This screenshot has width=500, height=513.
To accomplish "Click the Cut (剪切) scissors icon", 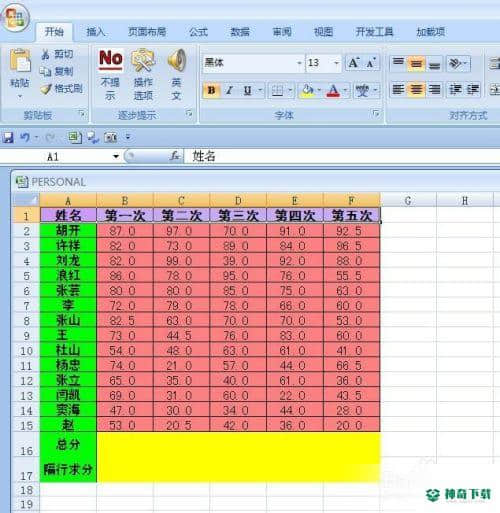I will (x=46, y=54).
